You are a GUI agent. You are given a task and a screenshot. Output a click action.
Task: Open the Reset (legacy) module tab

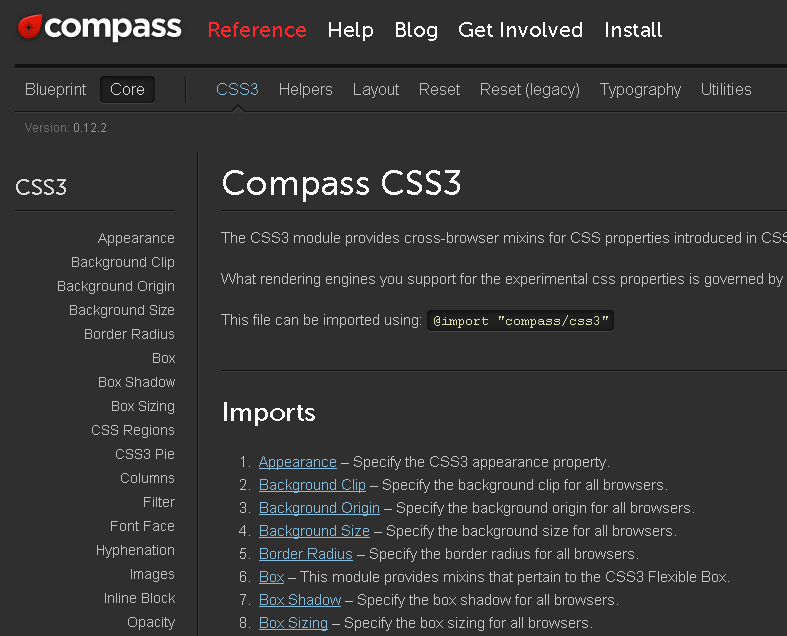click(530, 89)
